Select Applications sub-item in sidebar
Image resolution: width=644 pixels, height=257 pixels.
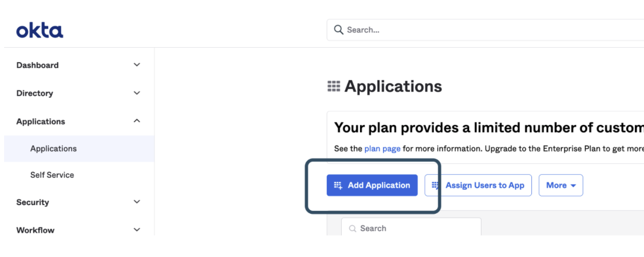coord(53,149)
